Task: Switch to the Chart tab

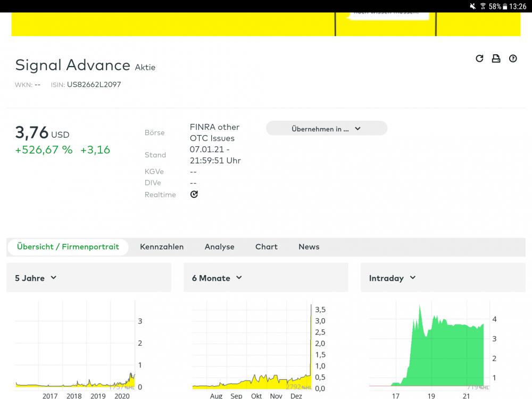Action: point(267,247)
